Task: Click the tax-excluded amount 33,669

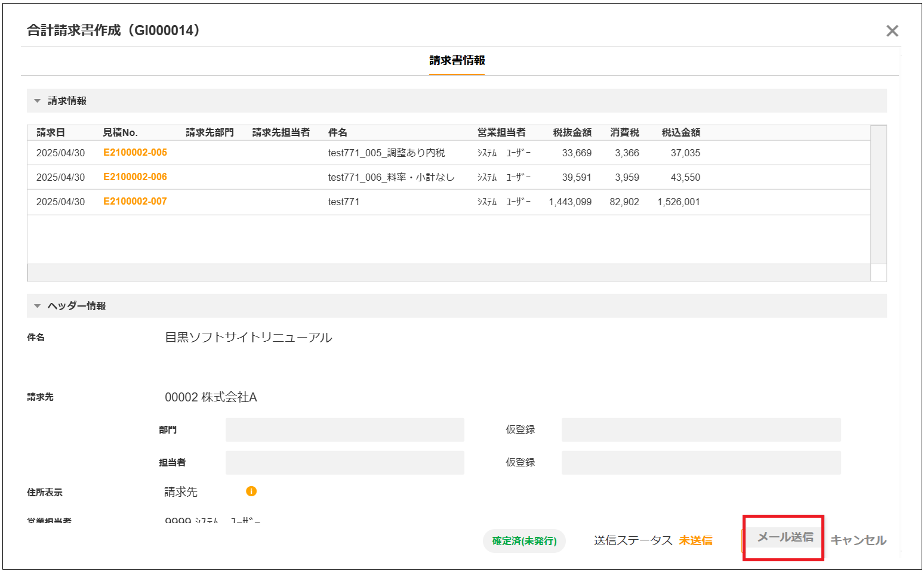Action: click(577, 153)
